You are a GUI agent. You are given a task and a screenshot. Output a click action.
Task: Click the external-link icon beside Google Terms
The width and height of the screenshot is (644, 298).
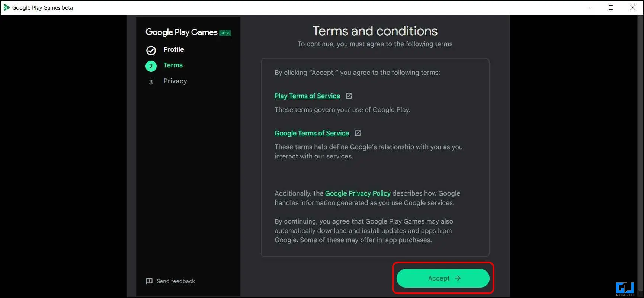pyautogui.click(x=358, y=133)
